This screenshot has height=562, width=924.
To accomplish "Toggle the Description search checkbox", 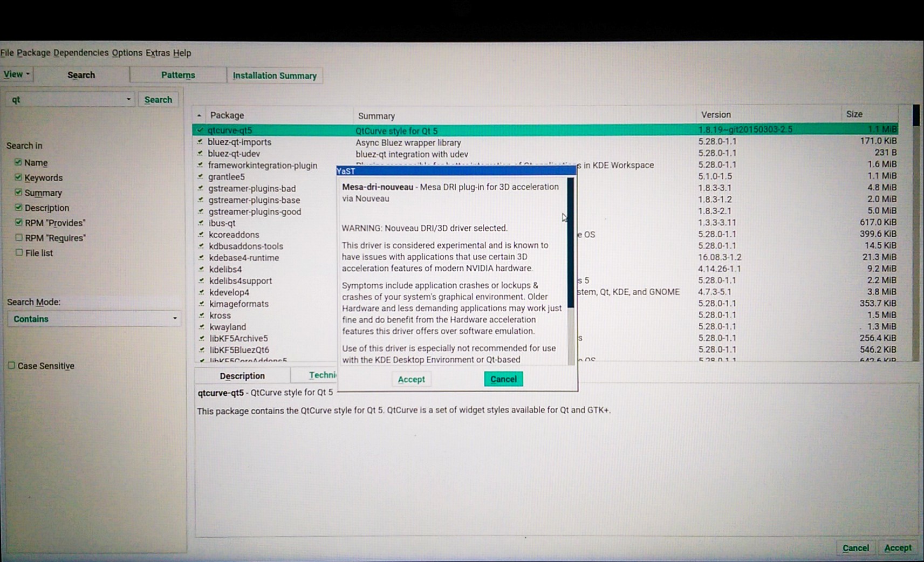I will point(19,207).
